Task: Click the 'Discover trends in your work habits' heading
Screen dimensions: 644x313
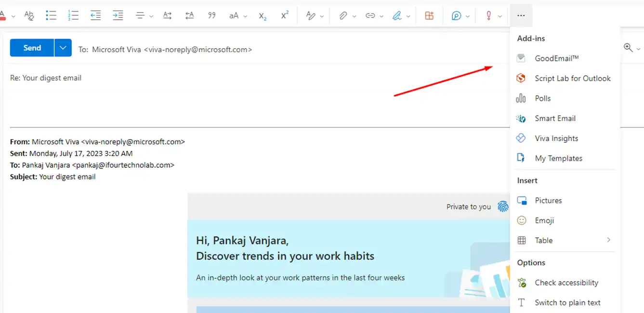Action: point(285,256)
